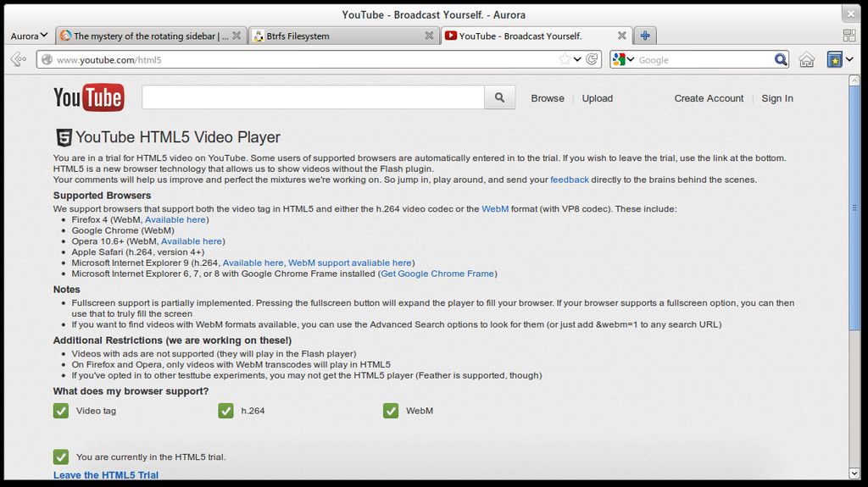
Task: Show URL history dropdown in address bar
Action: tap(577, 59)
